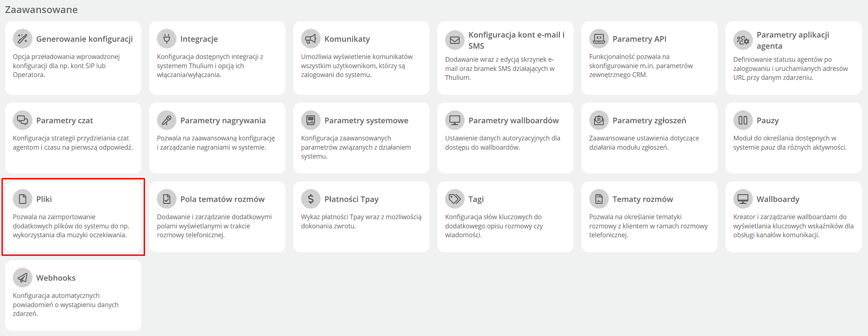Screen dimensions: 868x336
Task: Click the Webhooks paper plane icon
Action: click(23, 278)
